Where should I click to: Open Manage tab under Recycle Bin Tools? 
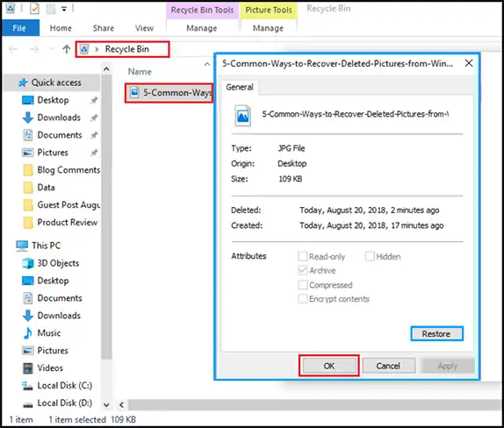202,28
